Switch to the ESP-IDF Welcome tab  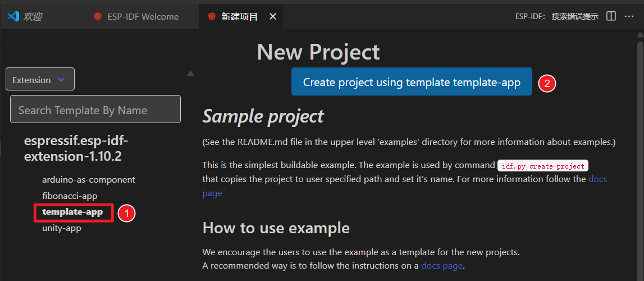coord(143,16)
